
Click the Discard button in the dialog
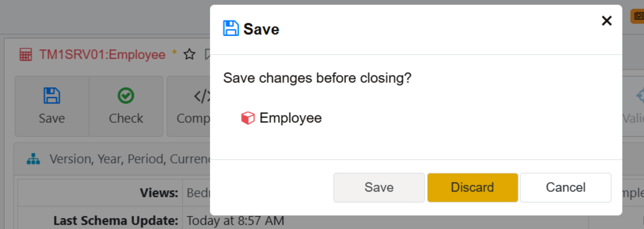point(472,187)
